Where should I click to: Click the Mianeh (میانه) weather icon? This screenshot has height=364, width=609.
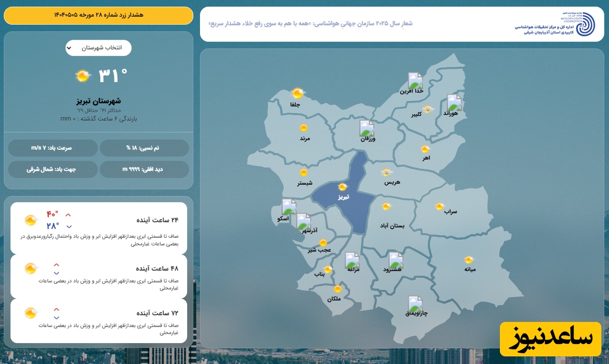tap(469, 260)
